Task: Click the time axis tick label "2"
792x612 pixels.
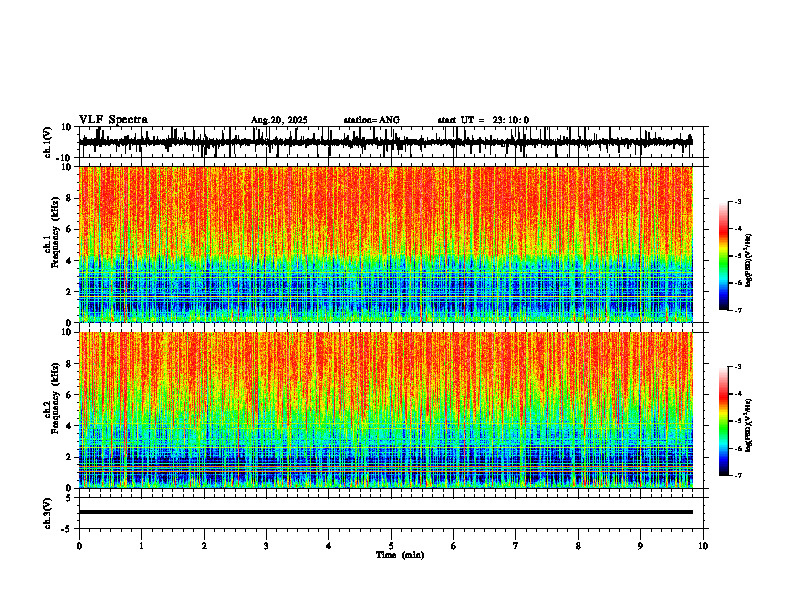Action: 204,546
